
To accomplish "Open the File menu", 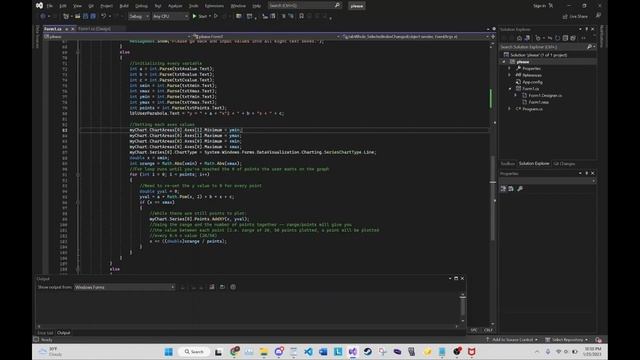I will tap(50, 6).
